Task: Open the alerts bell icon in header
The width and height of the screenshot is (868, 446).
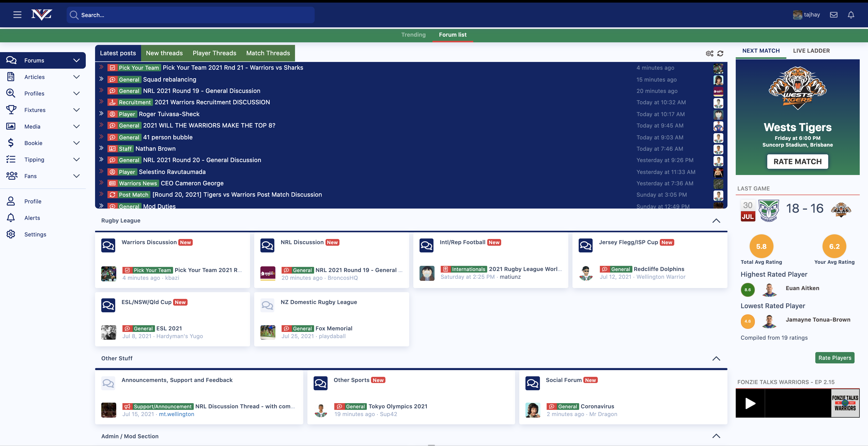Action: tap(851, 15)
